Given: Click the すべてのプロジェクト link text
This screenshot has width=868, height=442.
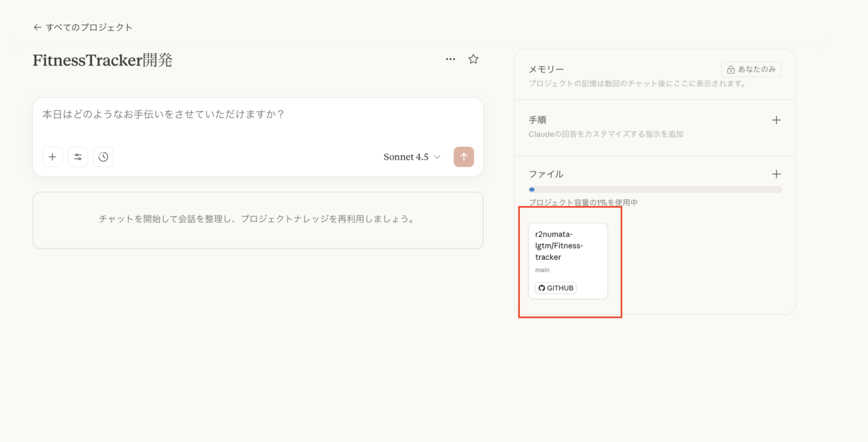Looking at the screenshot, I should (89, 27).
